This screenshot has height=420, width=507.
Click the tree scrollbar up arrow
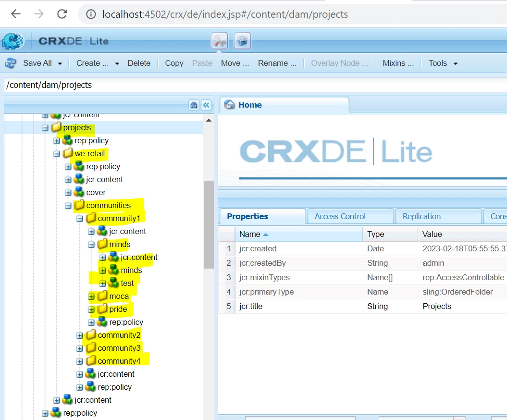209,120
